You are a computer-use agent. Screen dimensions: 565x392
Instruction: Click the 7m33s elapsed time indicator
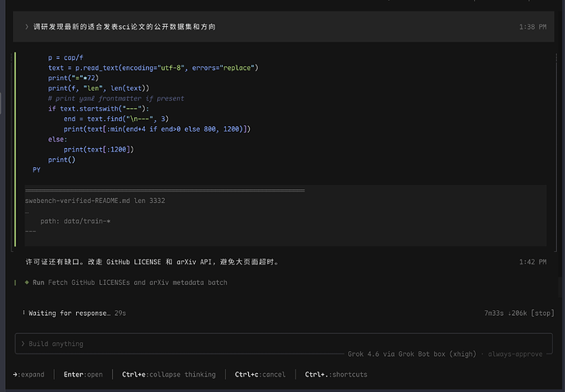(x=494, y=313)
